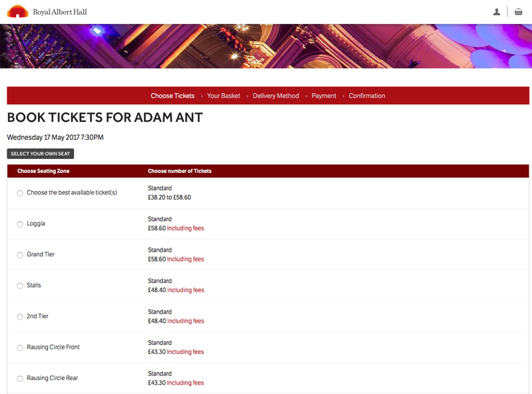Screen dimensions: 532x394
Task: Select the best available tickets option
Action: 20,193
